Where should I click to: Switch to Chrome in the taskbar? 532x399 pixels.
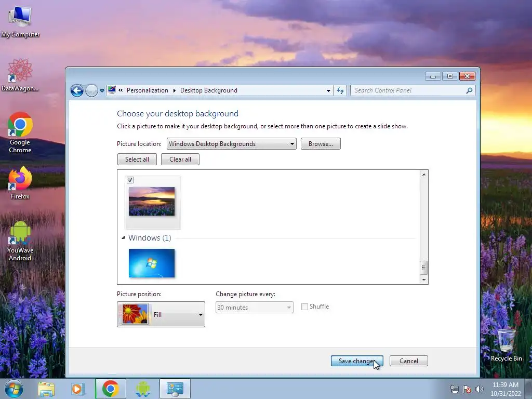click(111, 389)
